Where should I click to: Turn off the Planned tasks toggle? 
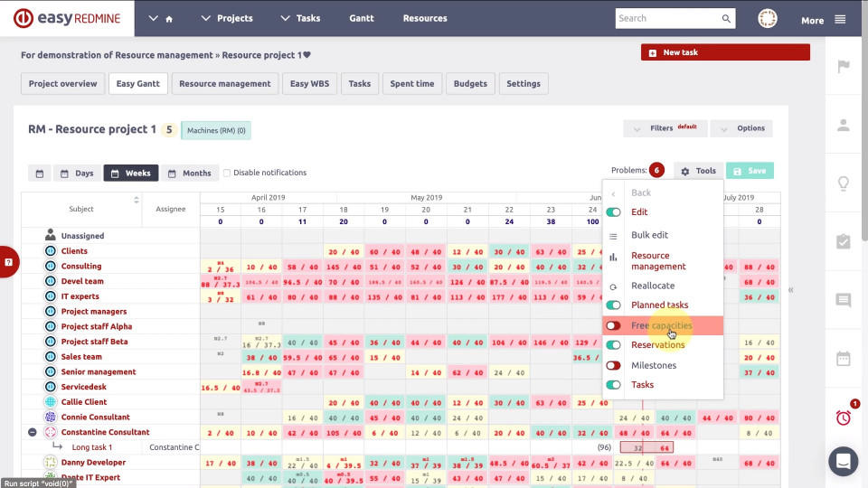pyautogui.click(x=614, y=305)
